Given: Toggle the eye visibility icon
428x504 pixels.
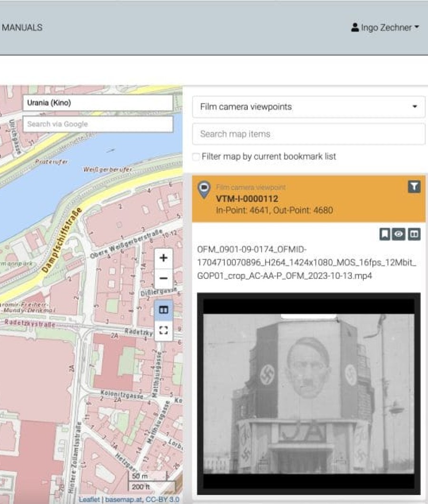Looking at the screenshot, I should tap(399, 234).
